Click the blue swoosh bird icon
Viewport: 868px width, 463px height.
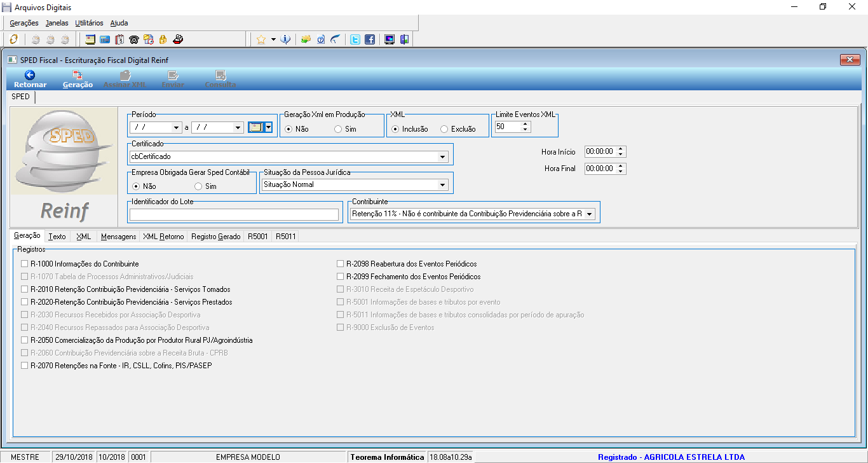tap(335, 39)
